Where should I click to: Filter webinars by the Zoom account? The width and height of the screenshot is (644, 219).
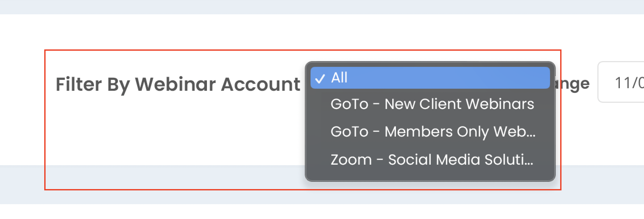(432, 159)
